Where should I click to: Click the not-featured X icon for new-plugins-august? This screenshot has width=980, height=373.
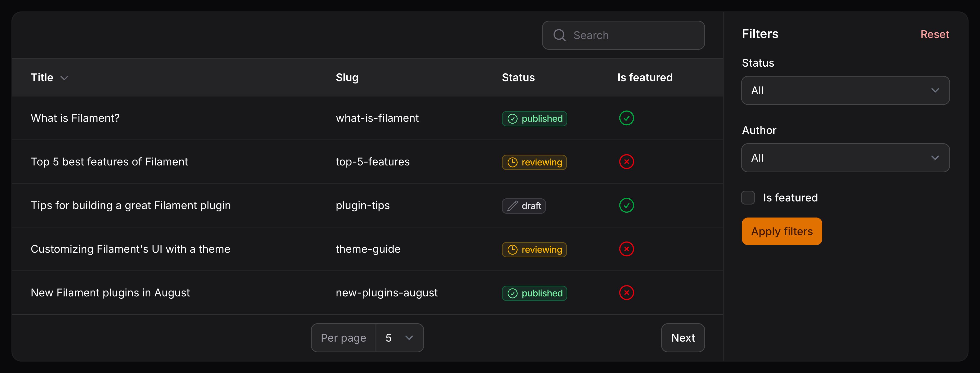tap(626, 293)
